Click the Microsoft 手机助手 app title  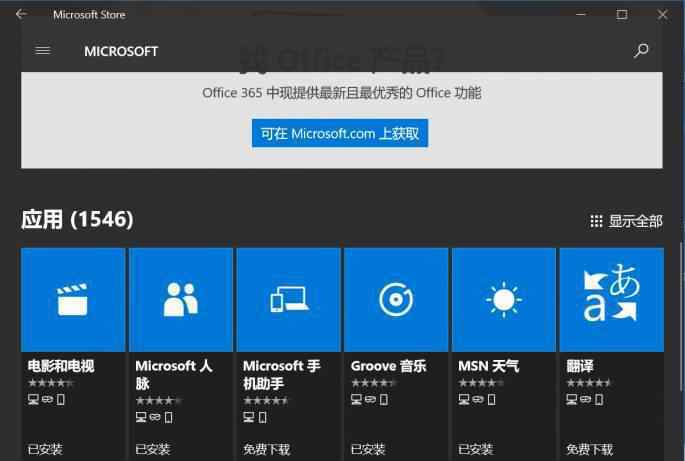pos(282,374)
